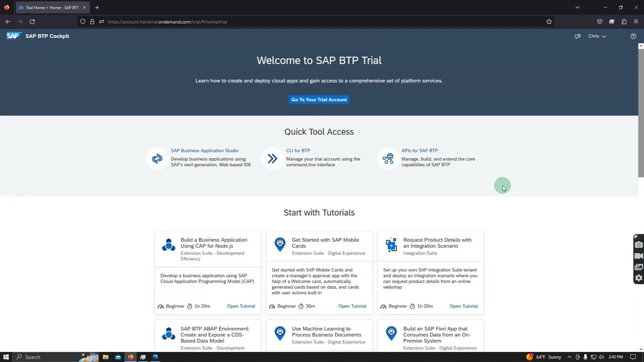Click the CLI for BTP chevron icon
Image resolution: width=644 pixels, height=362 pixels.
tap(272, 159)
